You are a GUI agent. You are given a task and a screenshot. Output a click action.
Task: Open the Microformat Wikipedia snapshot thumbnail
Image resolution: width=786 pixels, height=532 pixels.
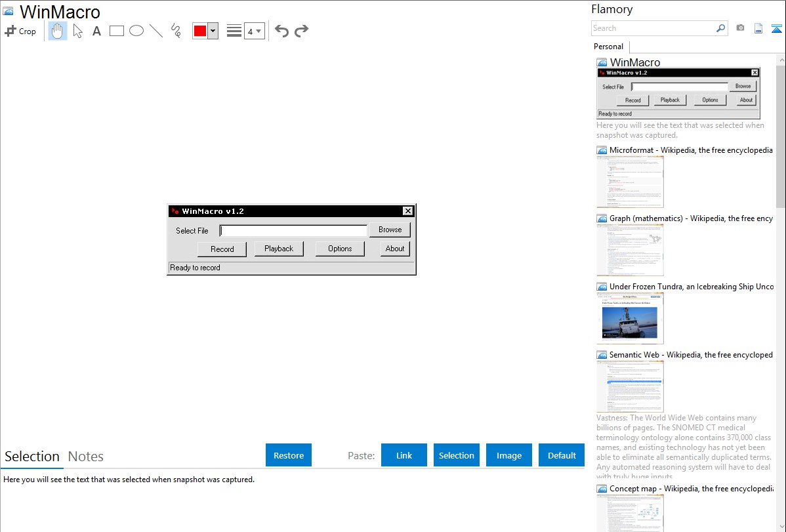point(630,182)
